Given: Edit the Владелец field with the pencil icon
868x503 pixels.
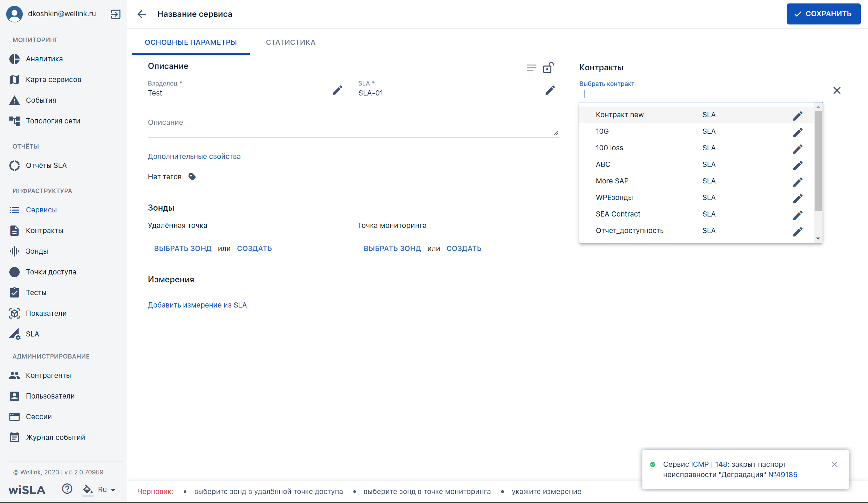Looking at the screenshot, I should tap(338, 90).
